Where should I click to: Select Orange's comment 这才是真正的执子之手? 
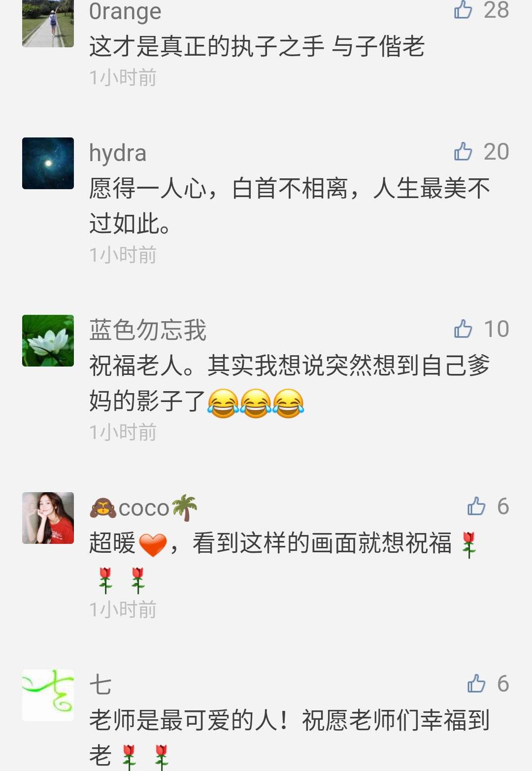pyautogui.click(x=207, y=46)
